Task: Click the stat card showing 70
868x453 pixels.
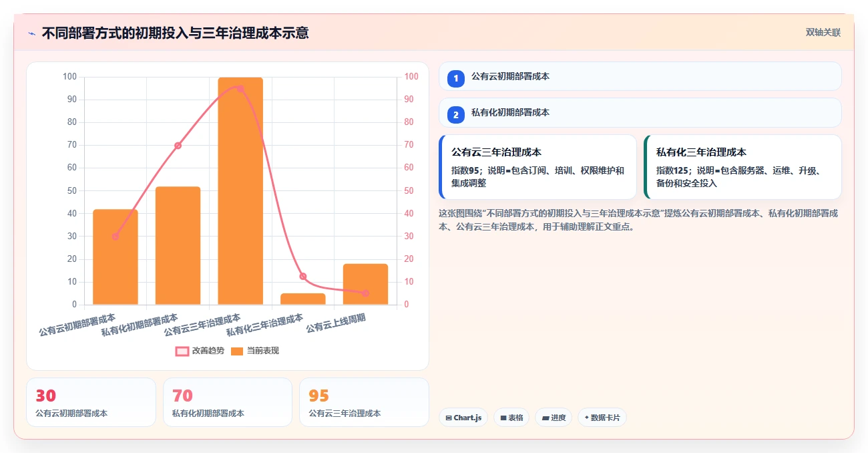Action: click(x=228, y=402)
